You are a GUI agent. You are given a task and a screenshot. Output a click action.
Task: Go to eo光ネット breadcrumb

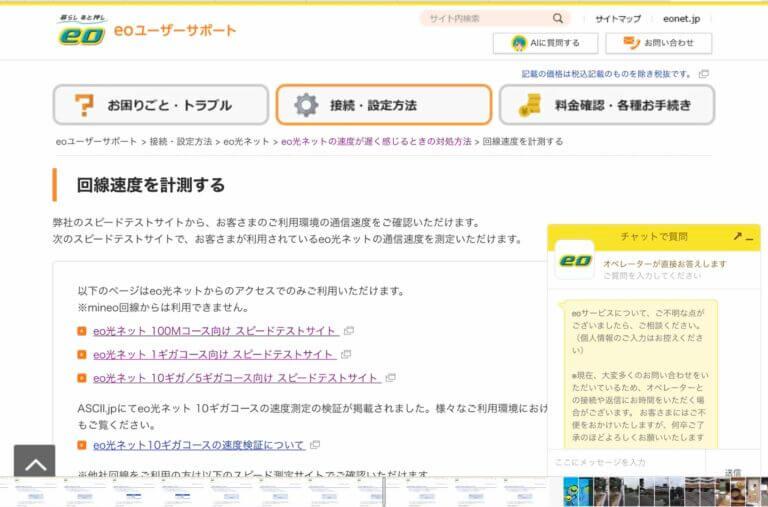(x=246, y=142)
